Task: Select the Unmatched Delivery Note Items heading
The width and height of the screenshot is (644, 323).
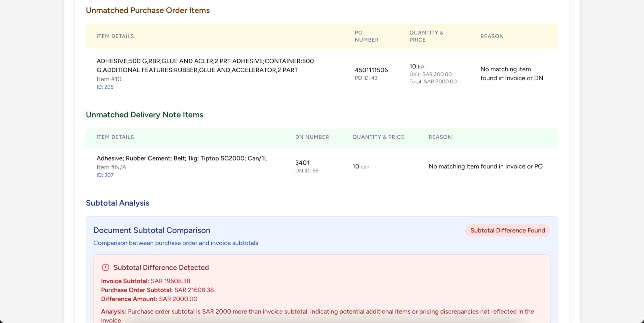Action: (x=145, y=115)
